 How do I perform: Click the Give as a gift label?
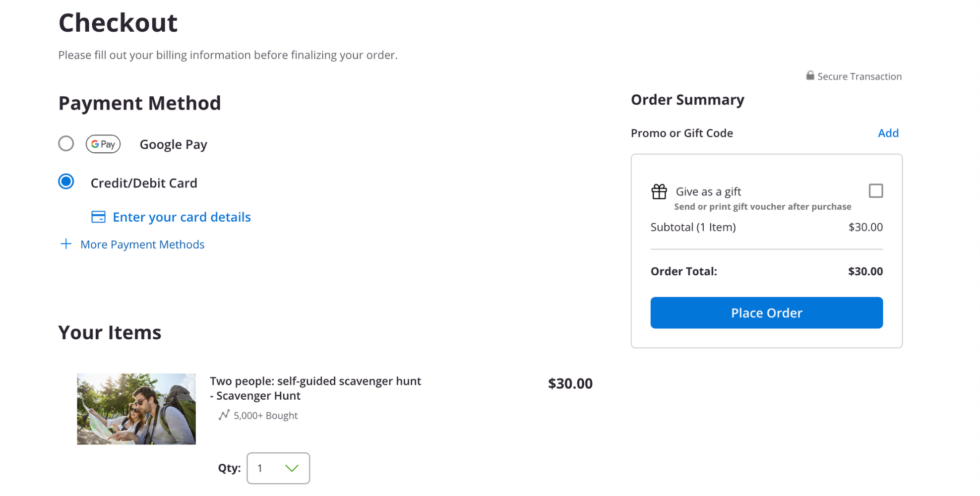[x=708, y=191]
